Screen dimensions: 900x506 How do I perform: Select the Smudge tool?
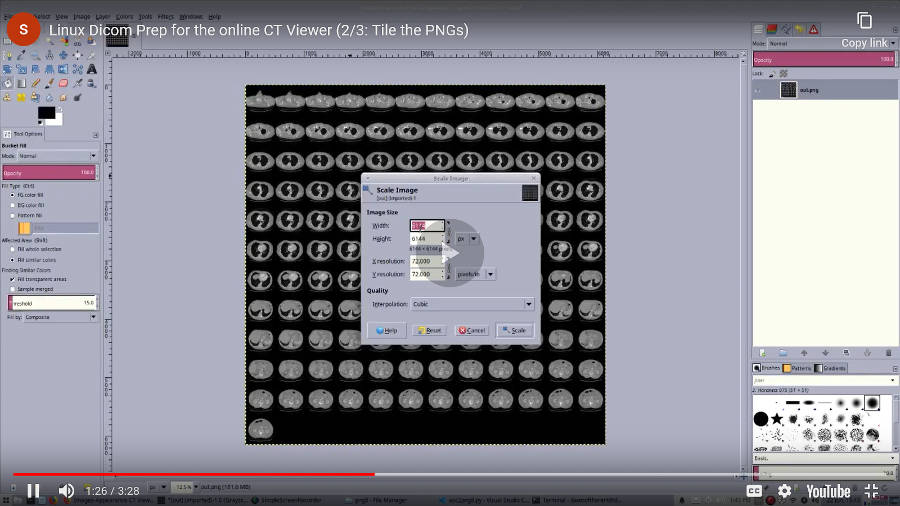point(63,98)
